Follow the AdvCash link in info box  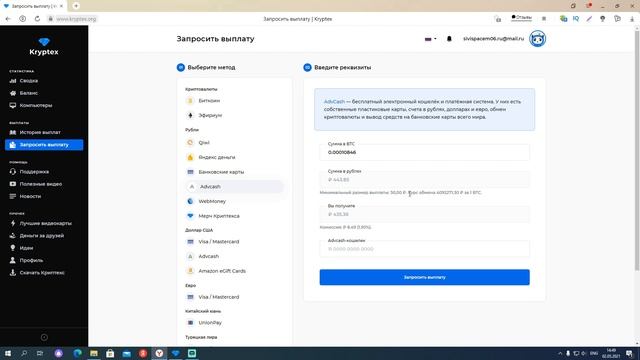point(334,102)
